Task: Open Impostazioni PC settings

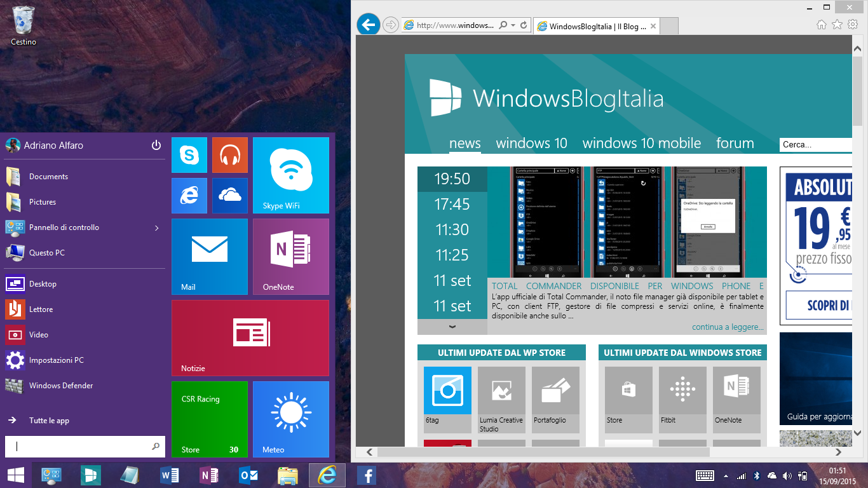Action: (x=85, y=360)
